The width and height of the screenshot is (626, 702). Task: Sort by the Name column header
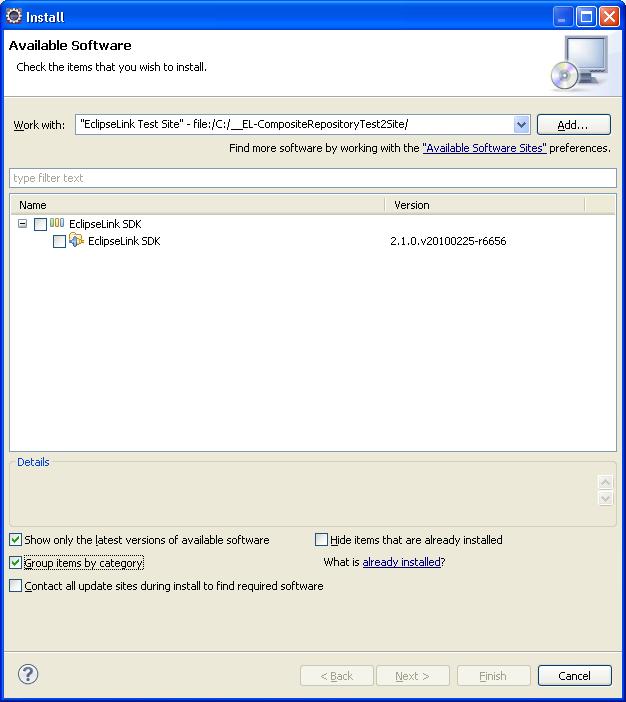coord(197,205)
